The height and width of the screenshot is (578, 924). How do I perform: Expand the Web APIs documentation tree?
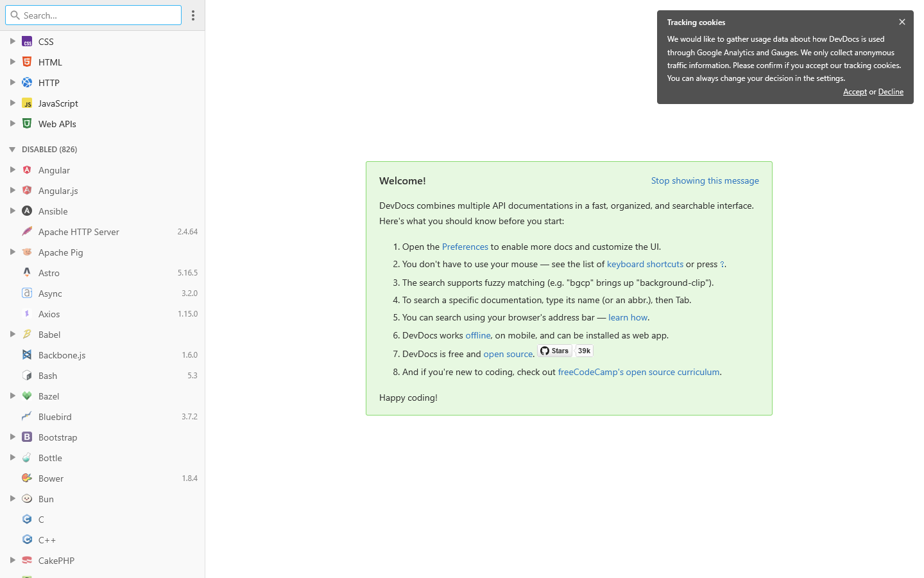click(x=12, y=123)
